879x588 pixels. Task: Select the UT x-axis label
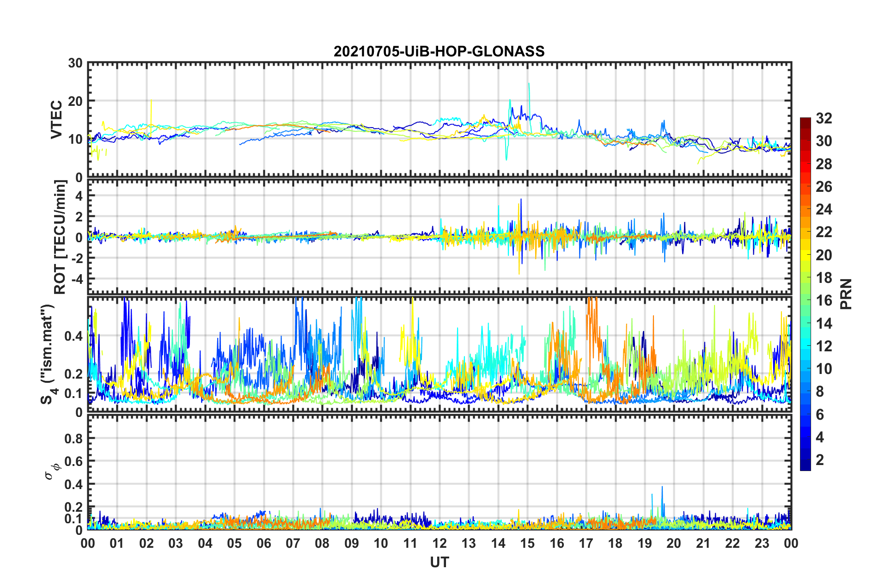pos(439,562)
